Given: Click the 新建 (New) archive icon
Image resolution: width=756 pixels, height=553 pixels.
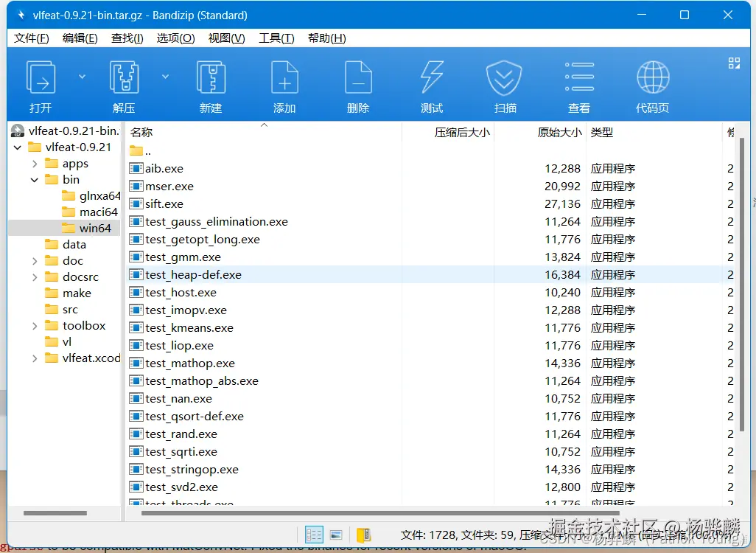Looking at the screenshot, I should tap(211, 77).
